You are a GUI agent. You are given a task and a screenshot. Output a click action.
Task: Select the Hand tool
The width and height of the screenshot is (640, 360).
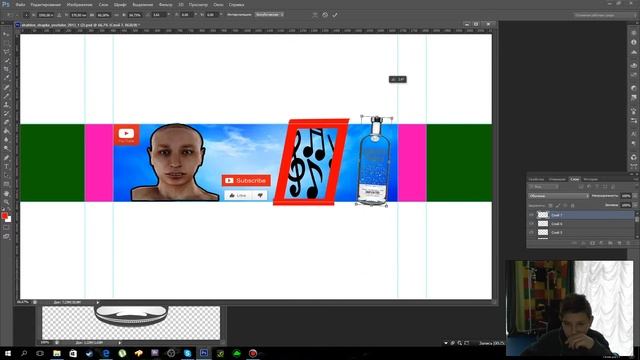click(x=6, y=193)
